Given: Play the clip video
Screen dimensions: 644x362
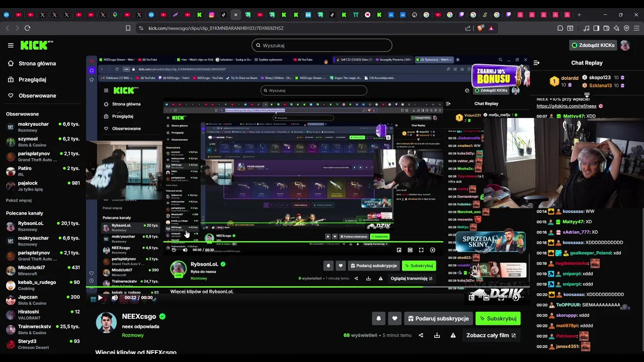Looking at the screenshot, I should click(x=100, y=298).
